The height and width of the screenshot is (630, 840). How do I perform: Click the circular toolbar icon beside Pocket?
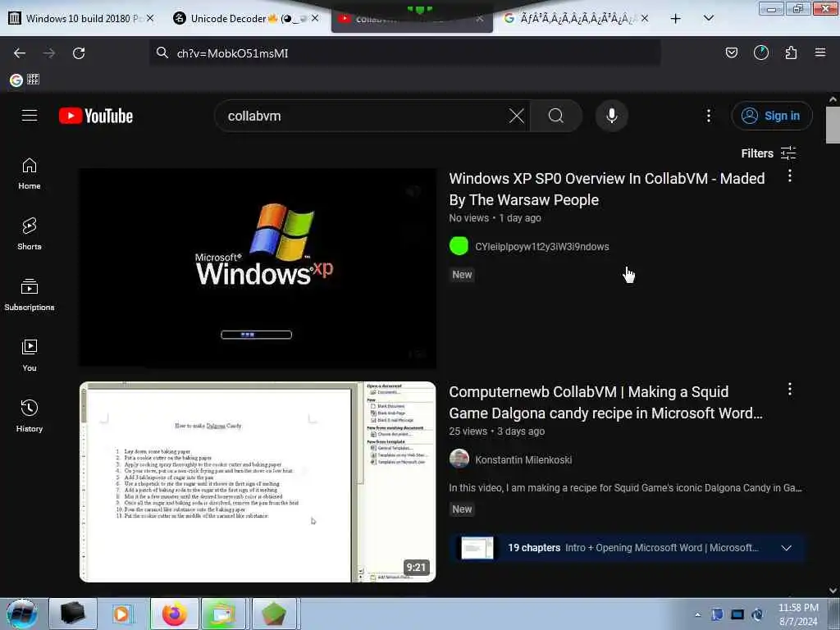click(760, 52)
